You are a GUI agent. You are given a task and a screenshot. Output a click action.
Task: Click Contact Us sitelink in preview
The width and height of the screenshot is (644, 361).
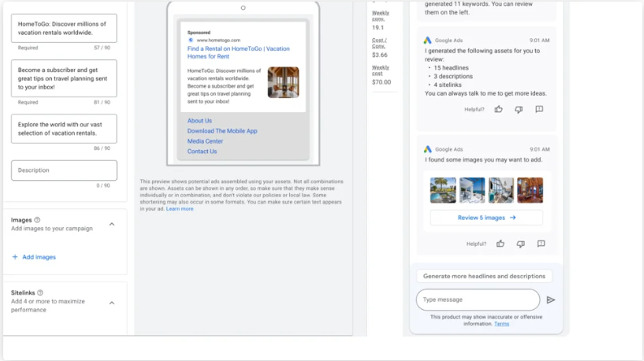tap(202, 152)
